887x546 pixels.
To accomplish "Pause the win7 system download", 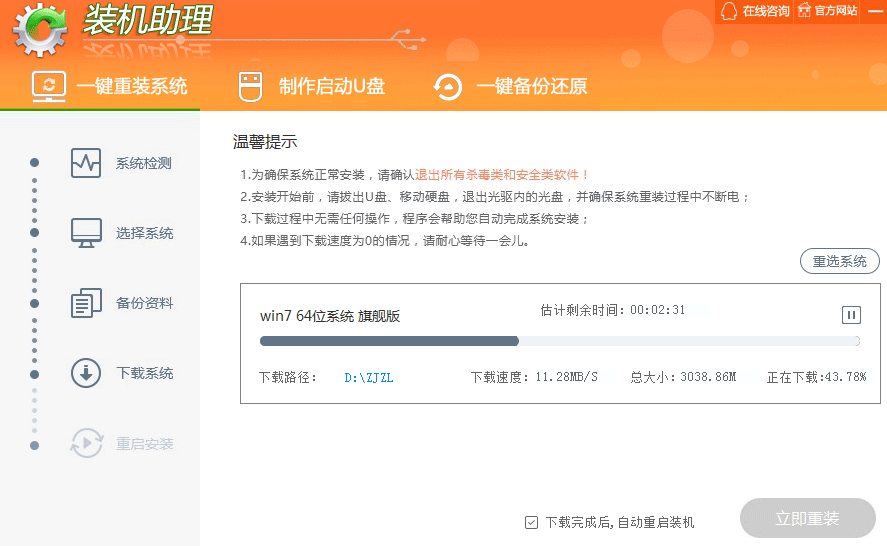I will pos(851,315).
